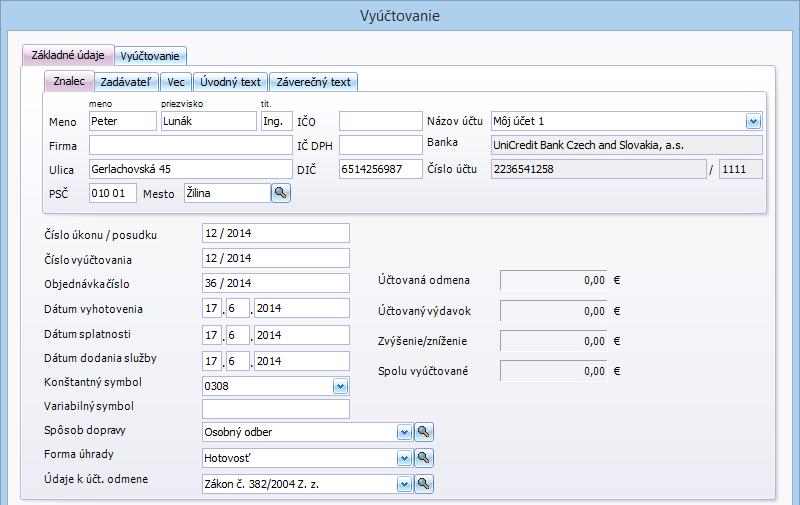Open the Spôsob dopravy dropdown arrow
This screenshot has width=800, height=505.
[x=404, y=433]
